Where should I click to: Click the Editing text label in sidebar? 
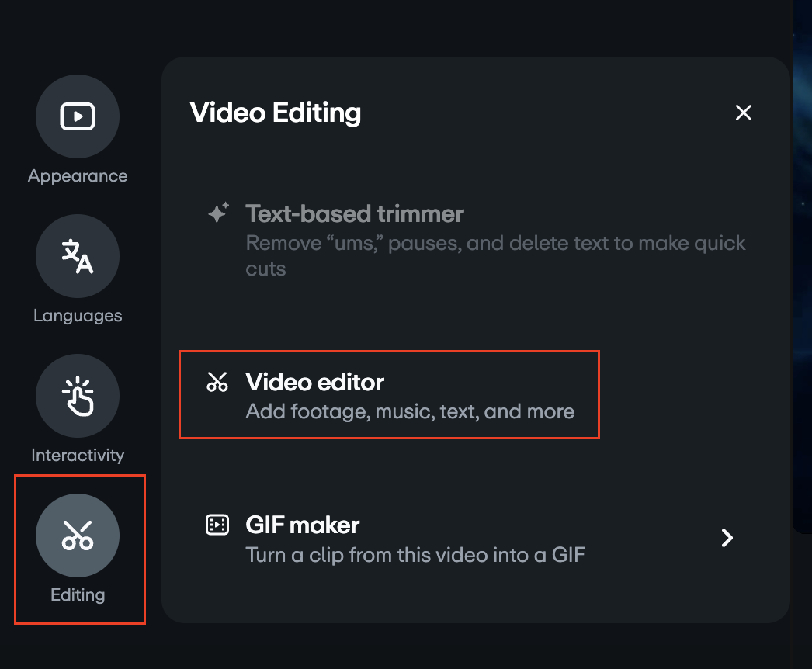[78, 595]
